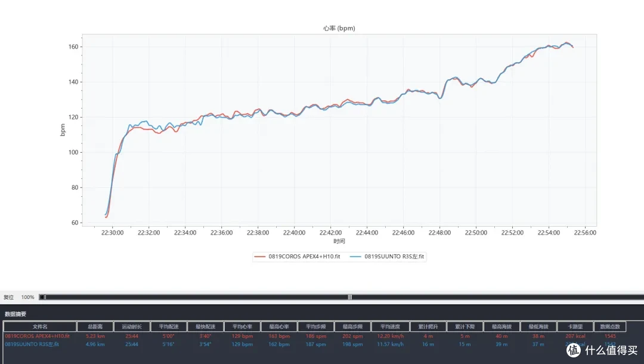644x364 pixels.
Task: Click the middle handle on the zoom bar
Action: point(350,297)
